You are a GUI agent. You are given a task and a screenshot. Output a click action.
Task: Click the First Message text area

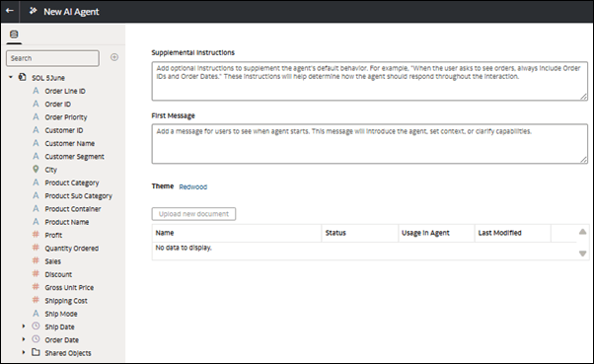pos(370,144)
